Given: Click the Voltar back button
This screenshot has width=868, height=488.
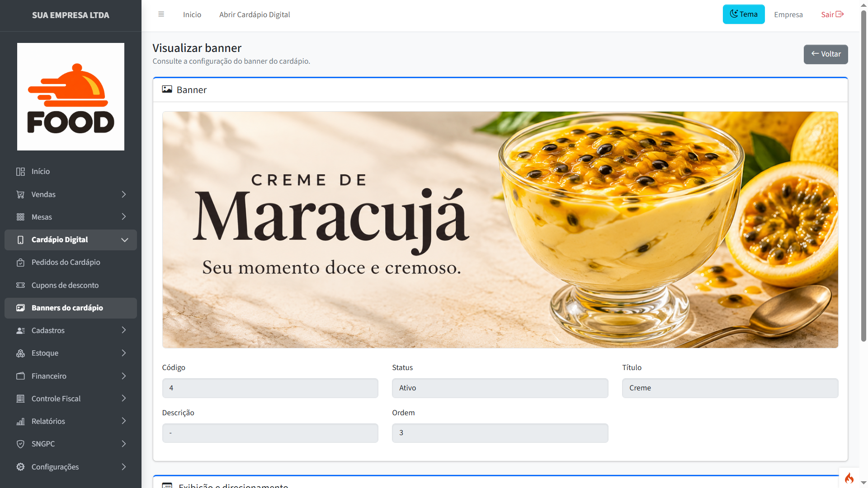Looking at the screenshot, I should (826, 54).
